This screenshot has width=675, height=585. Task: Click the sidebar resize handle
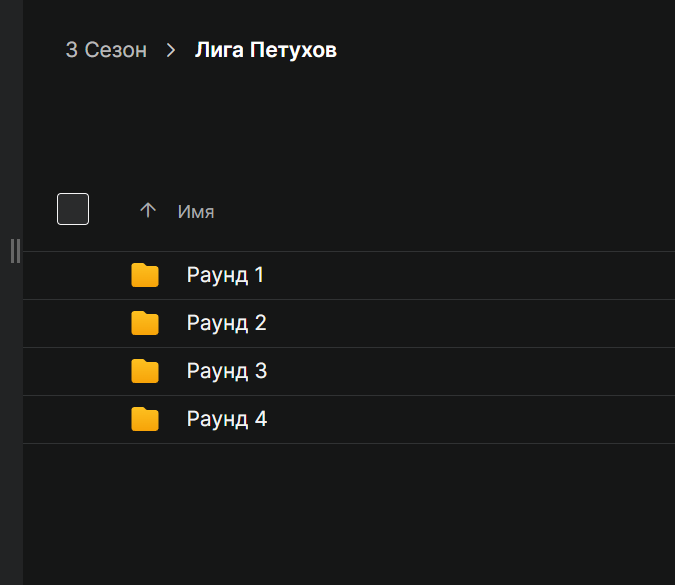tap(15, 251)
